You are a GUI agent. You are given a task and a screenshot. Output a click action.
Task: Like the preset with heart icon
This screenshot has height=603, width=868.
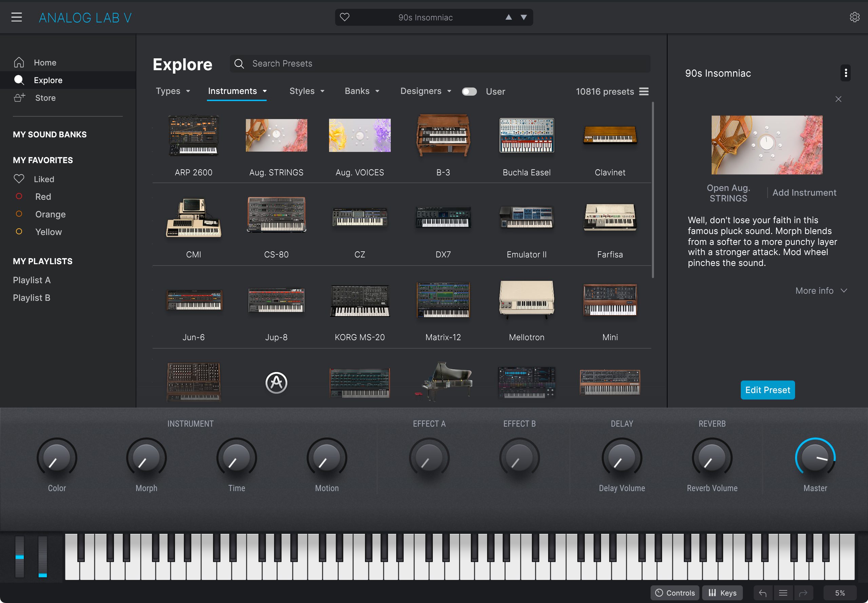click(x=344, y=17)
